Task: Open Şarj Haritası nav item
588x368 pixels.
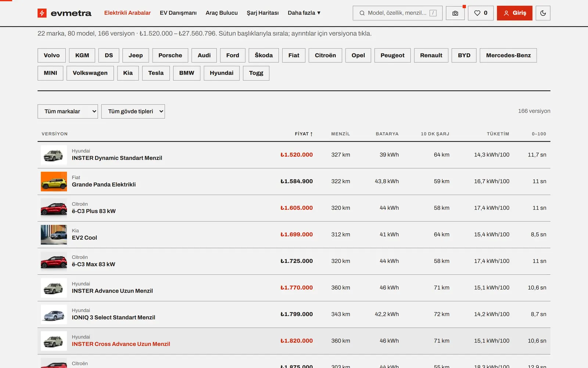Action: pyautogui.click(x=263, y=13)
